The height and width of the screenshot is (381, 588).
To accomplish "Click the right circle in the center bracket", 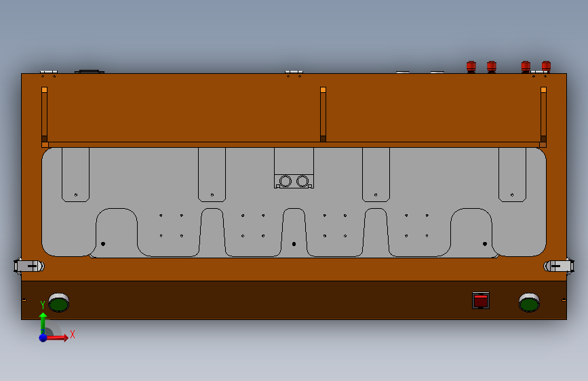I will (302, 181).
